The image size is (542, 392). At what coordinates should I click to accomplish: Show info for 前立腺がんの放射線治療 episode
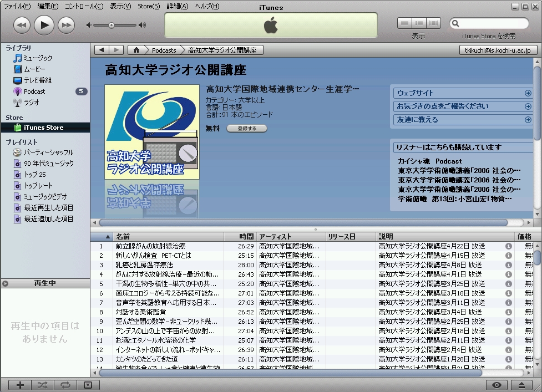[x=509, y=246]
